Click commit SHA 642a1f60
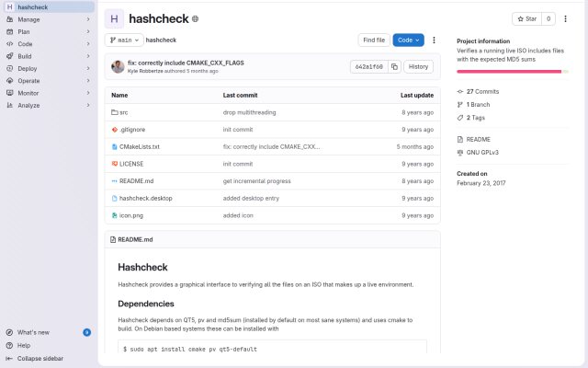Screen dimensions: 588x368 point(369,67)
